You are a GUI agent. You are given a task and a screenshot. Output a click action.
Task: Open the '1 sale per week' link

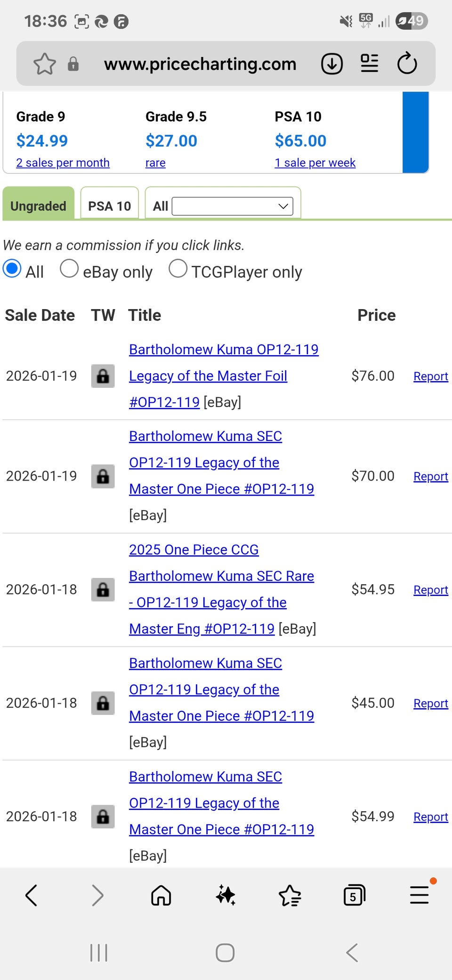(x=315, y=163)
